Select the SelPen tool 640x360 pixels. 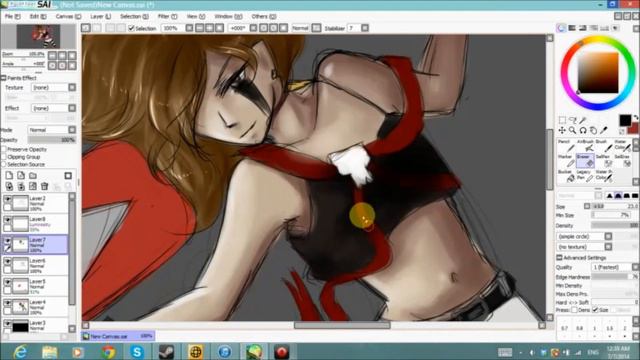point(604,161)
